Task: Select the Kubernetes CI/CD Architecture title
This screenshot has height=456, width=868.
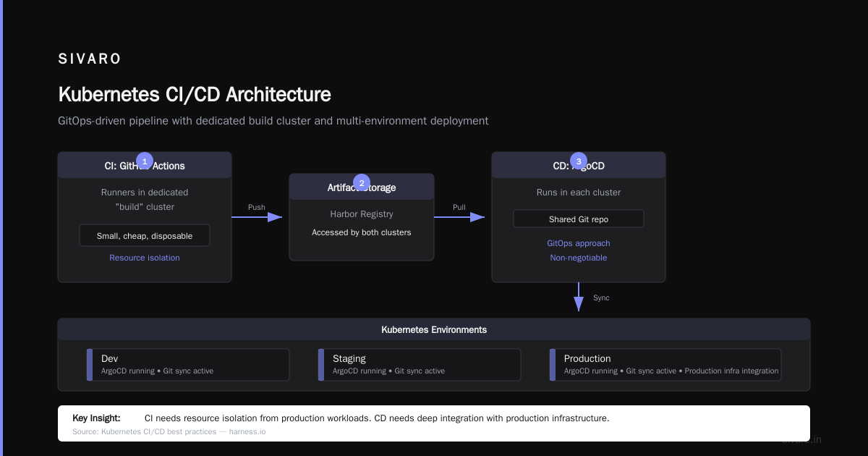Action: [x=195, y=94]
